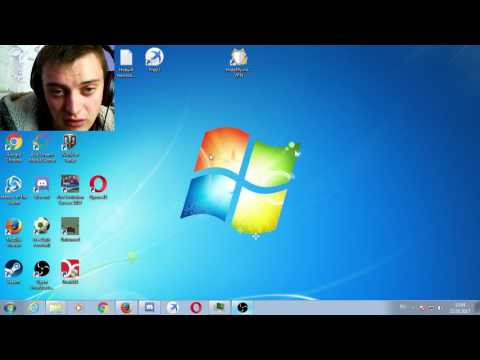480x360 pixels.
Task: Open the taskbar clock and date
Action: click(x=460, y=307)
